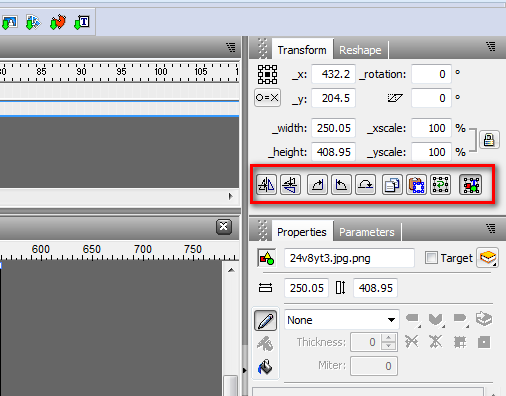
Task: Click the import image icon in top toolbar
Action: tap(9, 22)
